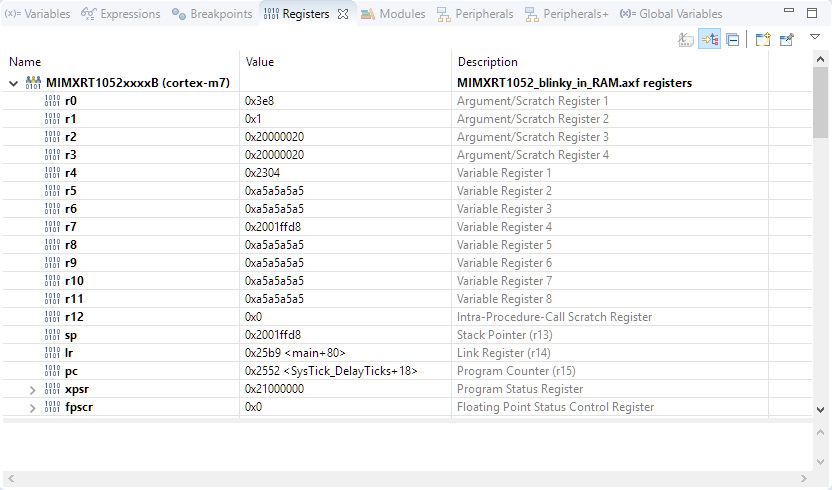Click the Value column header
Viewport: 832px width, 490px height.
pos(259,62)
